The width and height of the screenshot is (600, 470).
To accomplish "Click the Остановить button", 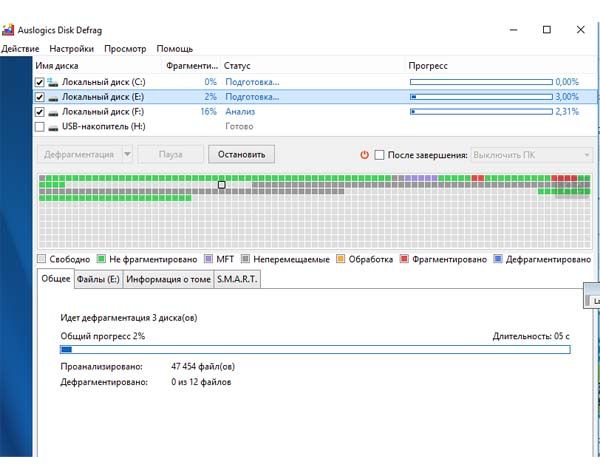I will click(x=241, y=154).
